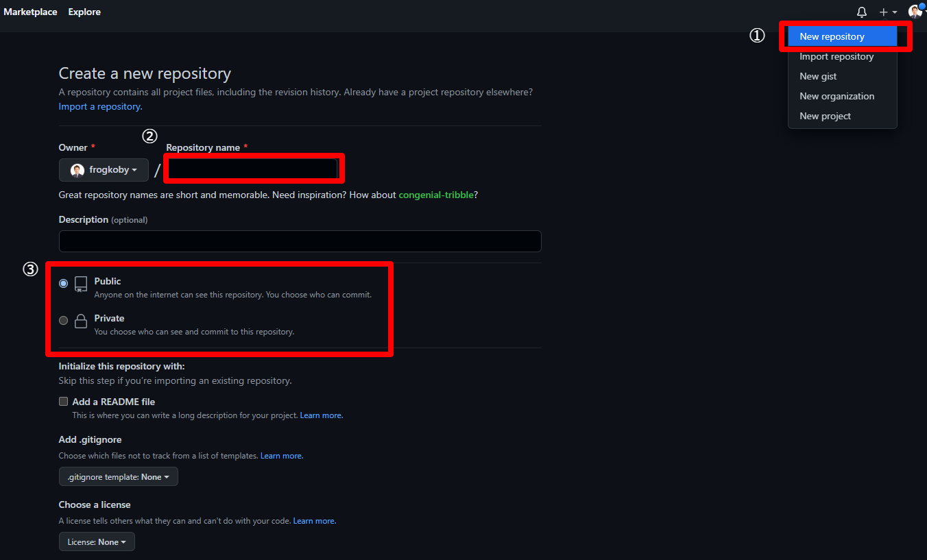Select the Public radio button
Viewport: 927px width, 560px height.
[x=64, y=283]
